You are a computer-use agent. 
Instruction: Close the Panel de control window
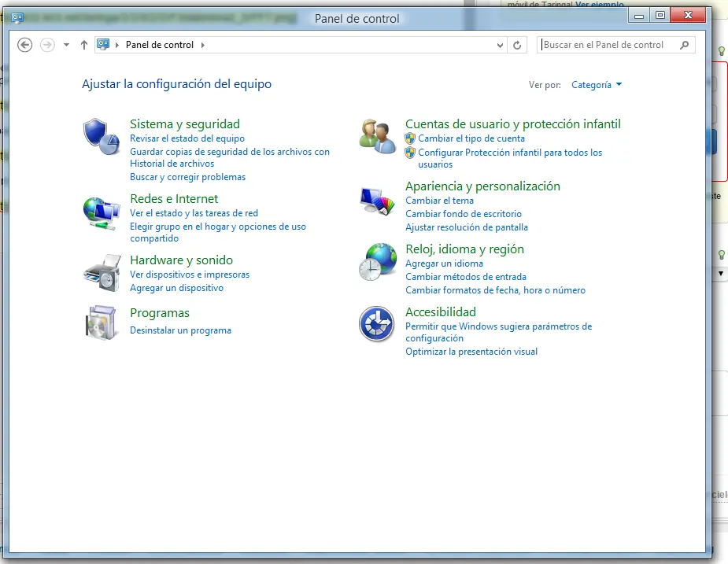click(688, 16)
